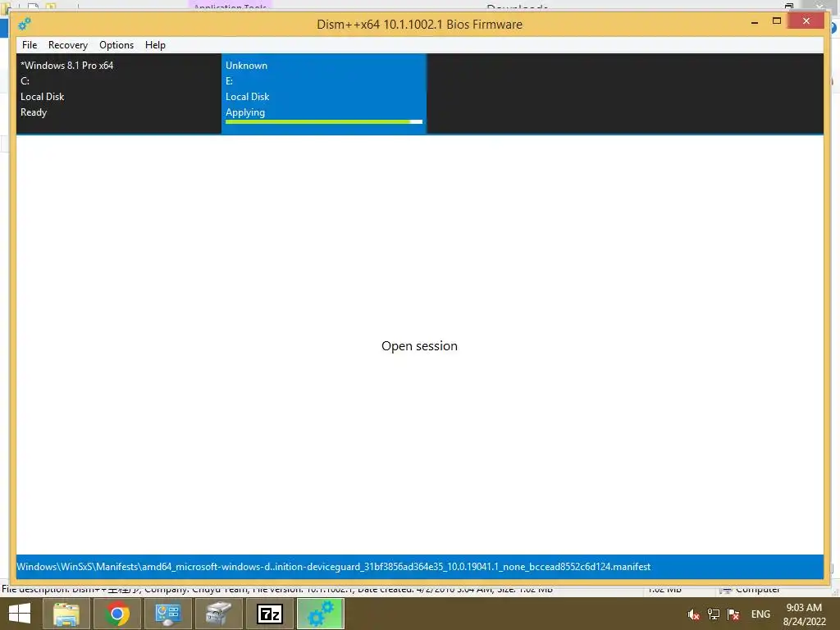
Task: Open File Explorer from the taskbar
Action: pyautogui.click(x=66, y=614)
